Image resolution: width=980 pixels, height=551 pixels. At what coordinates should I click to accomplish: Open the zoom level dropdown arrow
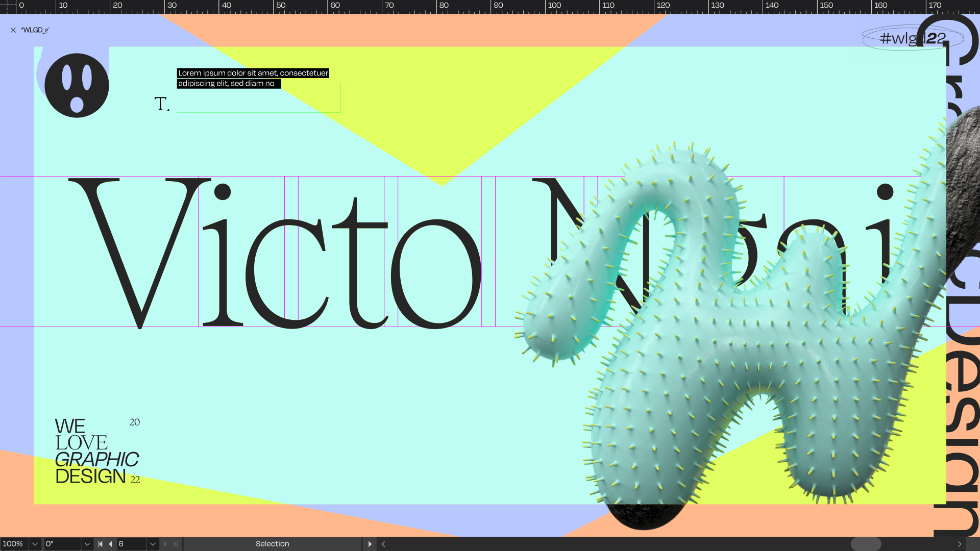pos(35,544)
